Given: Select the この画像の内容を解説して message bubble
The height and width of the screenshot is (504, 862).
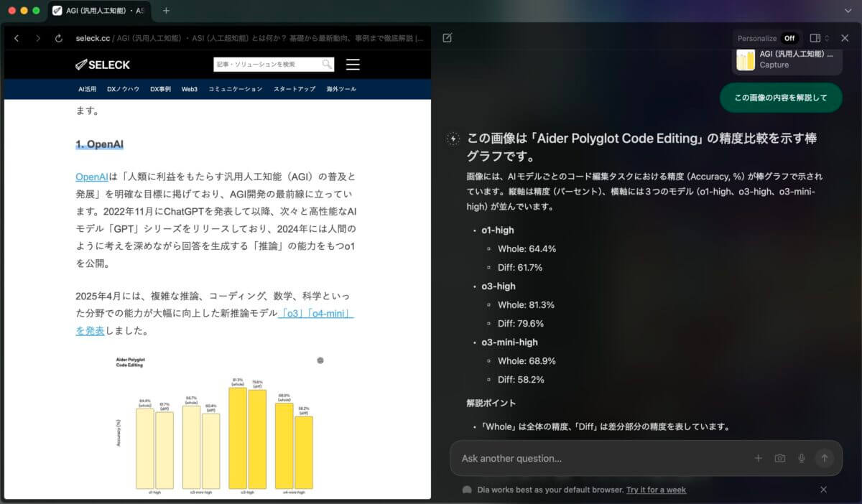Looking at the screenshot, I should [781, 98].
